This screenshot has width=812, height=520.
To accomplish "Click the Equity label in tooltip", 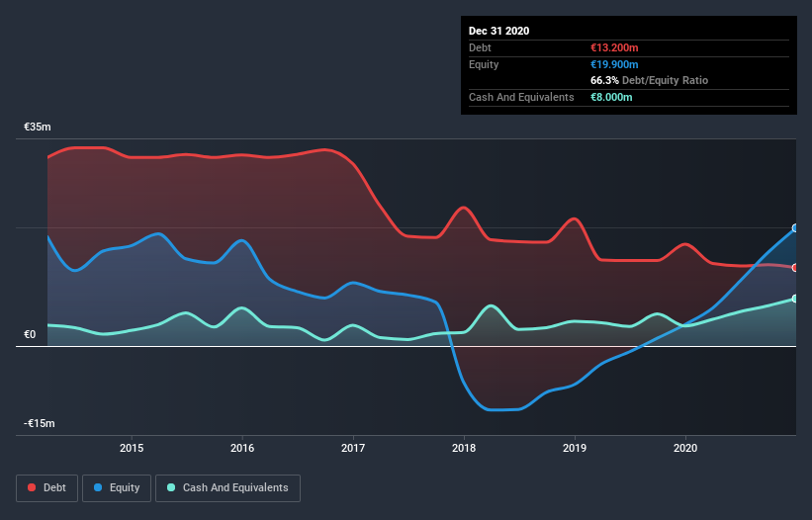I will (x=484, y=64).
